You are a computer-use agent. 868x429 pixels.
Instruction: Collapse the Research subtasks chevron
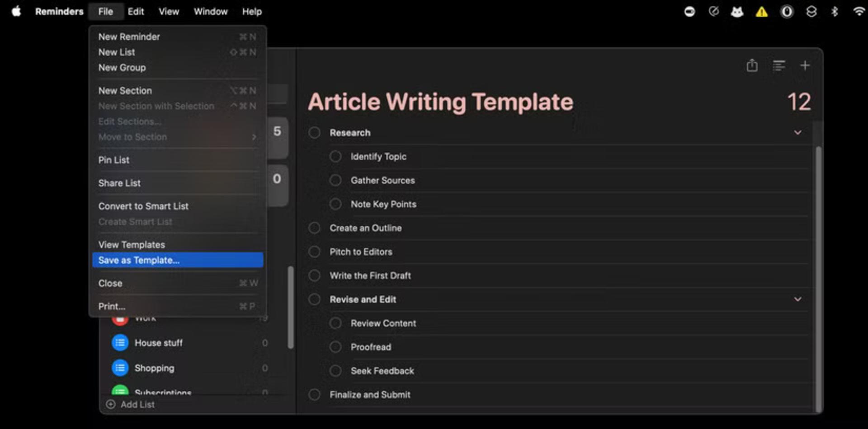click(x=798, y=132)
